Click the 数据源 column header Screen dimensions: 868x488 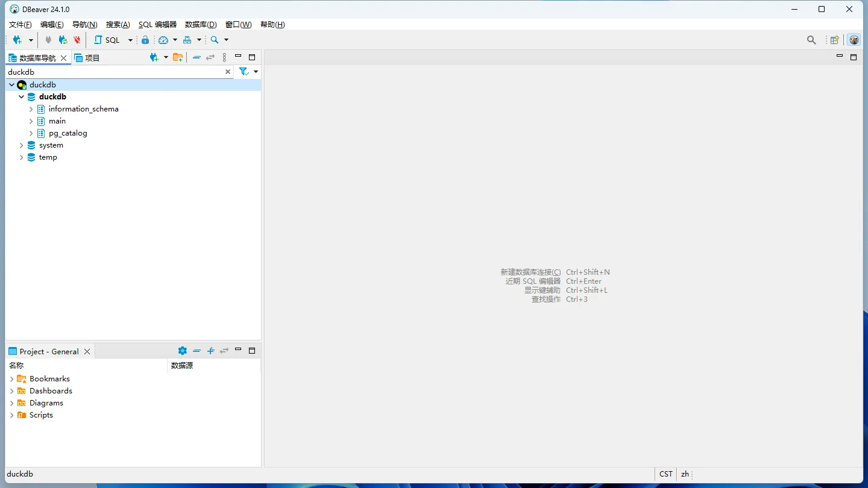pos(214,366)
